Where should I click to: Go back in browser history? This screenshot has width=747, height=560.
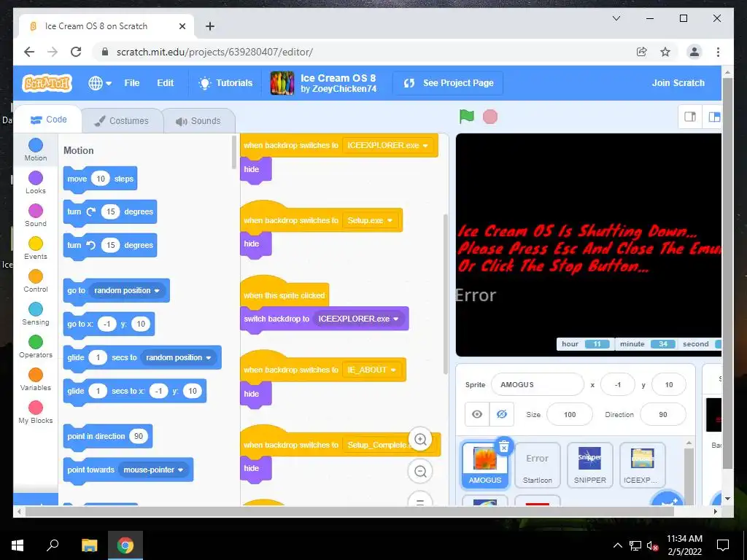click(x=29, y=52)
